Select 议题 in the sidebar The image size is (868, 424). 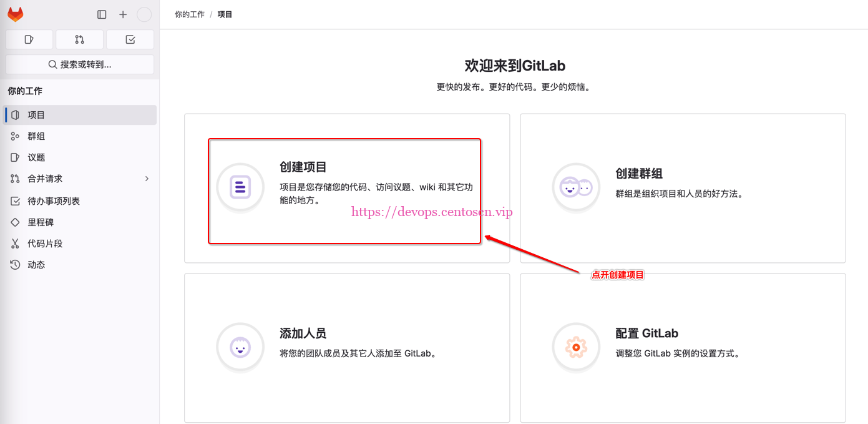[x=36, y=157]
